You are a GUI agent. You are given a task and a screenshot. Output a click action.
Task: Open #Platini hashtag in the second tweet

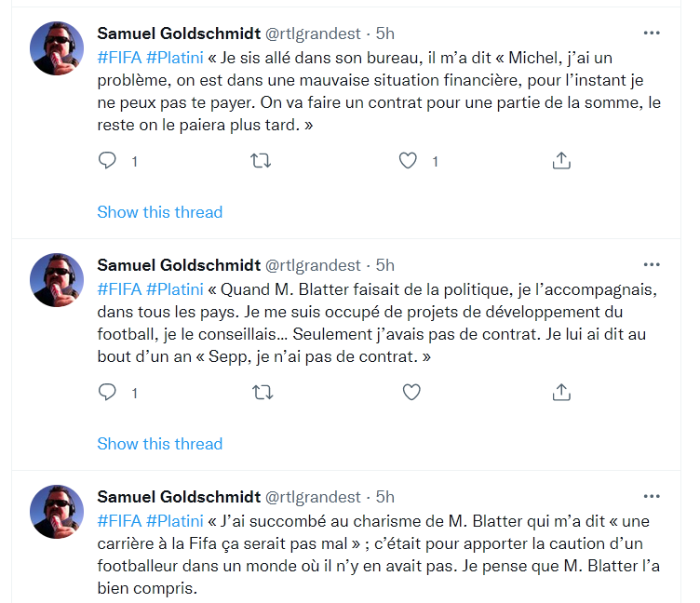[x=175, y=289]
